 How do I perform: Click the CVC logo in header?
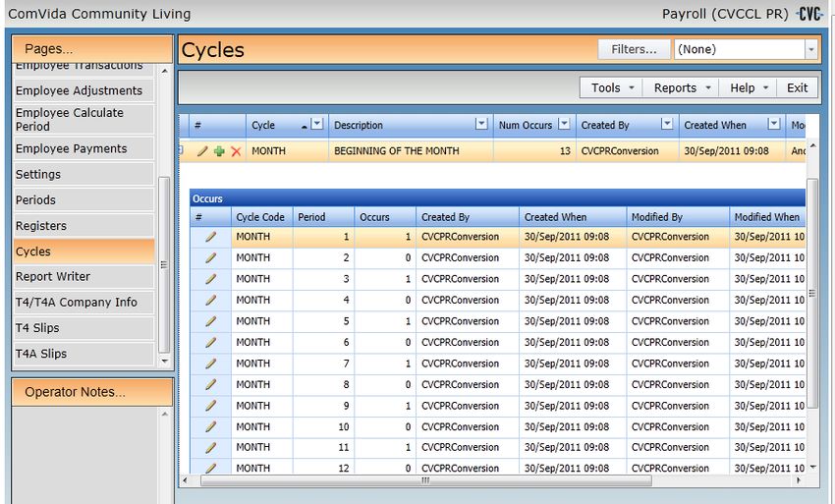809,14
